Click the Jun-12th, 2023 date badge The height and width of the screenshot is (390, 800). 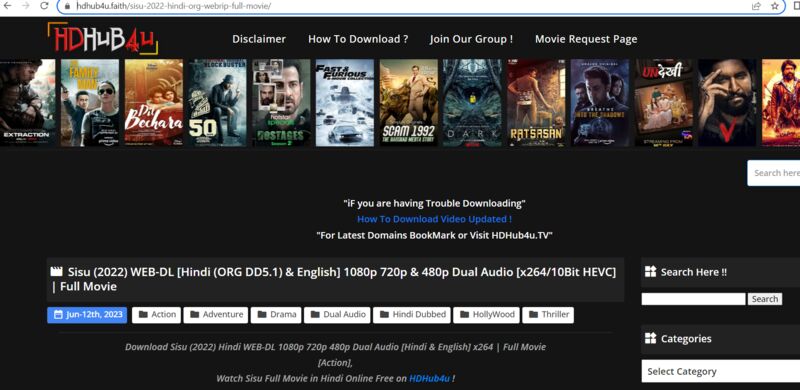pos(88,314)
